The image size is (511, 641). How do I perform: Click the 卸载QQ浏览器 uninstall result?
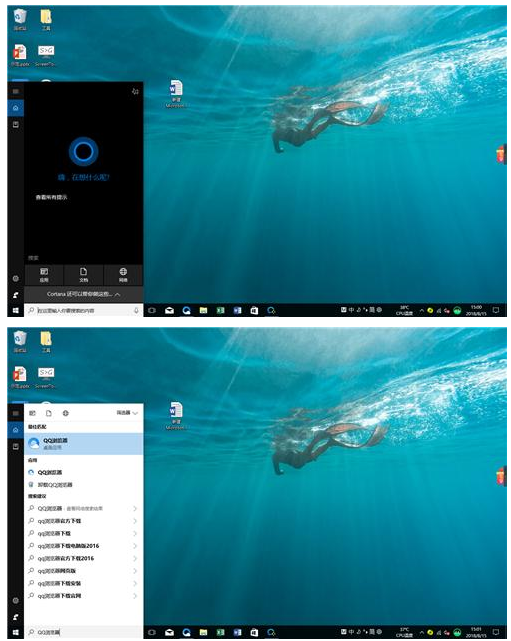83,485
